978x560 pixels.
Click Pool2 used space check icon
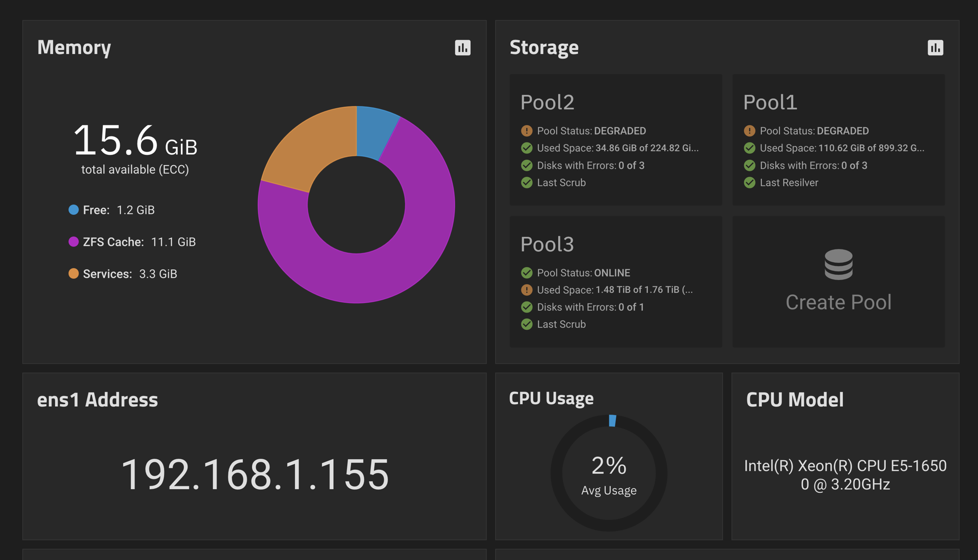click(x=527, y=148)
